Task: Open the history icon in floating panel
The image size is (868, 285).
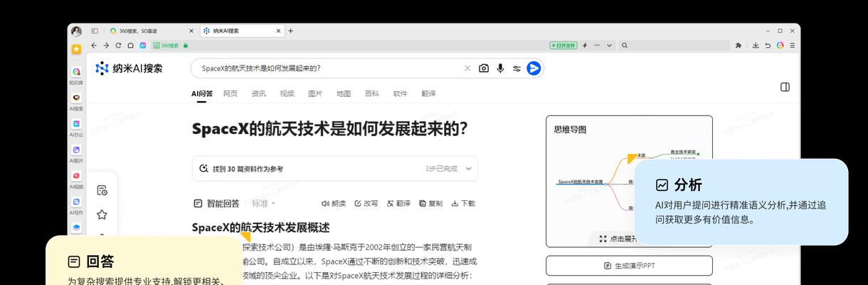Action: point(102,190)
